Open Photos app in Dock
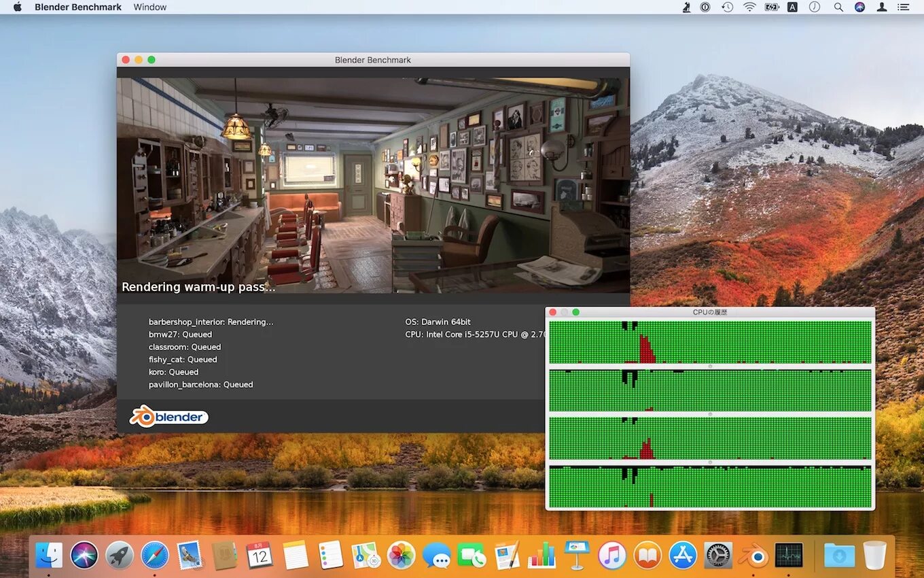The width and height of the screenshot is (924, 578). tap(401, 555)
